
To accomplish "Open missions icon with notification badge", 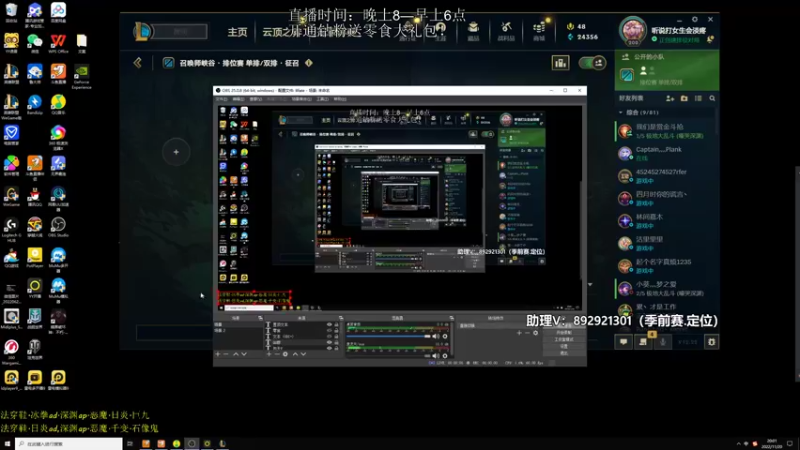I will coord(643,341).
